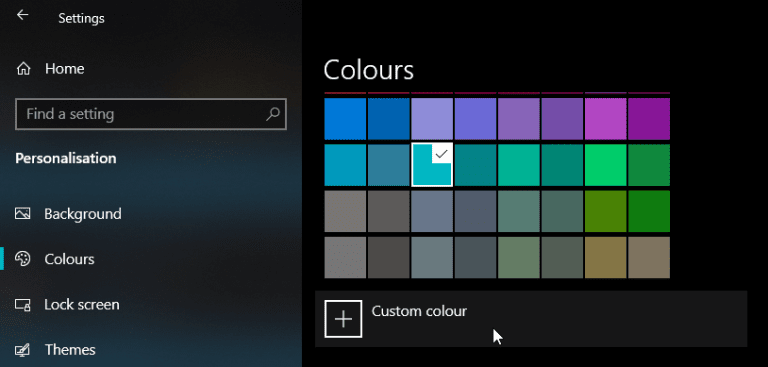
Task: Open the Lock screen label
Action: (x=82, y=305)
